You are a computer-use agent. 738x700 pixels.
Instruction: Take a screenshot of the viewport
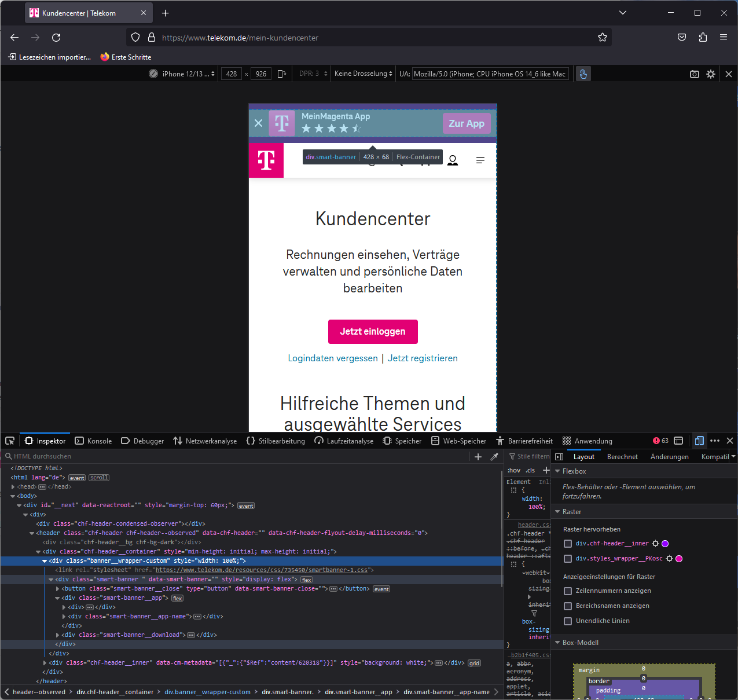tap(694, 74)
